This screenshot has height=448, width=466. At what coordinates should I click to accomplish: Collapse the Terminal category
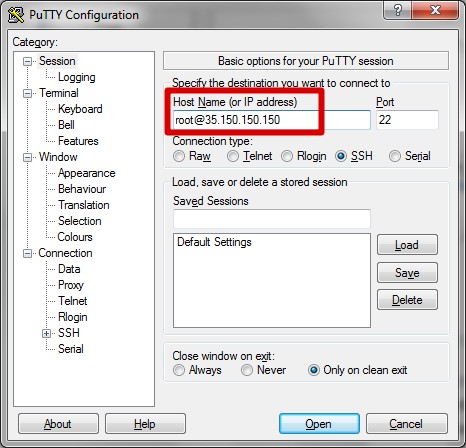point(27,93)
